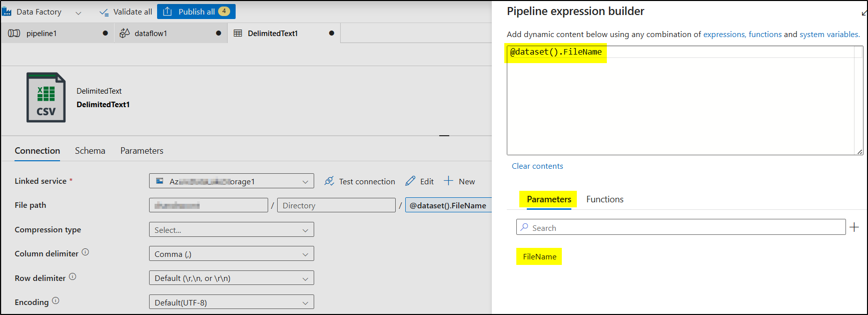This screenshot has width=868, height=315.
Task: Select the FileName parameter
Action: coord(539,256)
